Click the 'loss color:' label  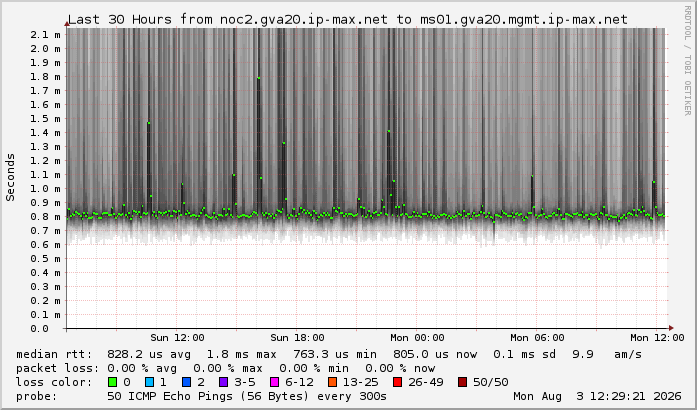54,382
